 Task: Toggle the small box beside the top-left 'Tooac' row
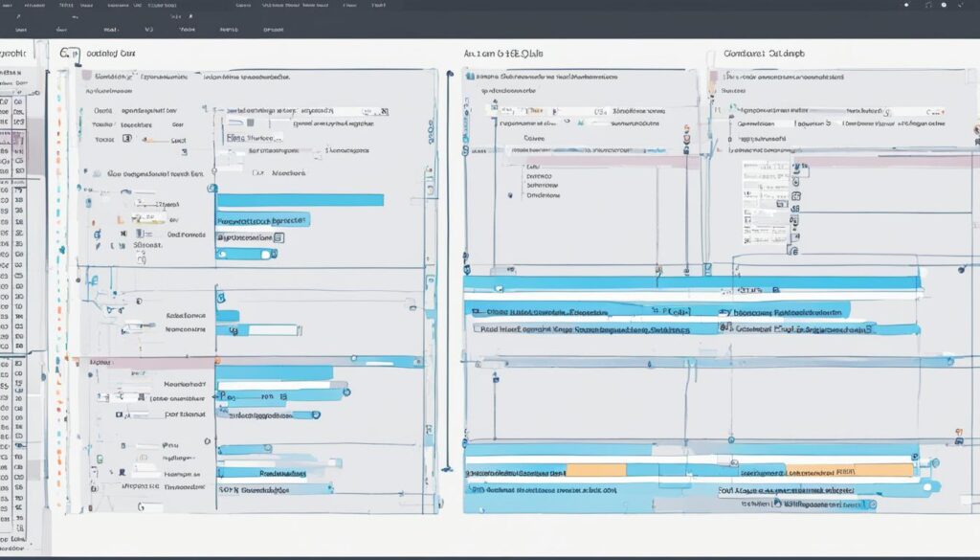point(125,139)
